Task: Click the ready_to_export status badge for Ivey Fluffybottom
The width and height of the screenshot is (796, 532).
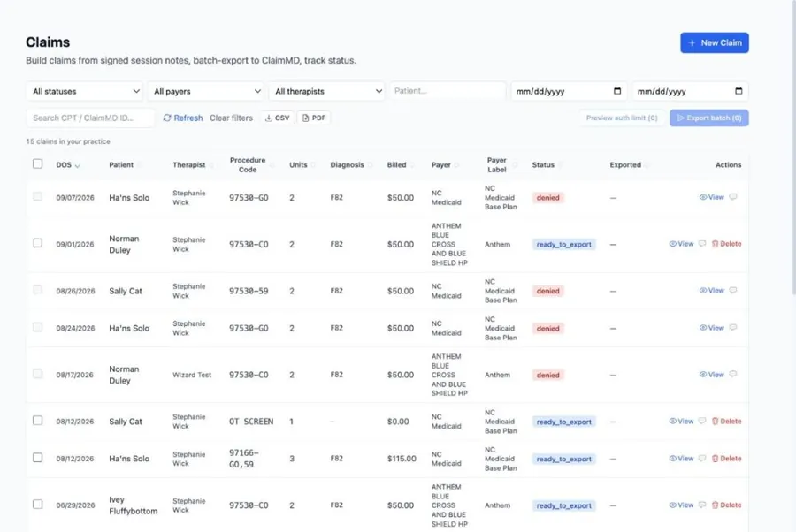Action: coord(563,505)
